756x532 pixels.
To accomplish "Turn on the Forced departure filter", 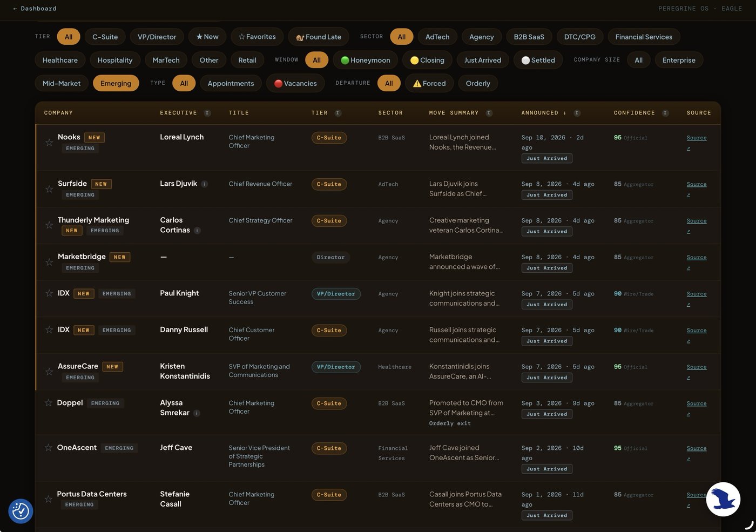I will (x=429, y=83).
